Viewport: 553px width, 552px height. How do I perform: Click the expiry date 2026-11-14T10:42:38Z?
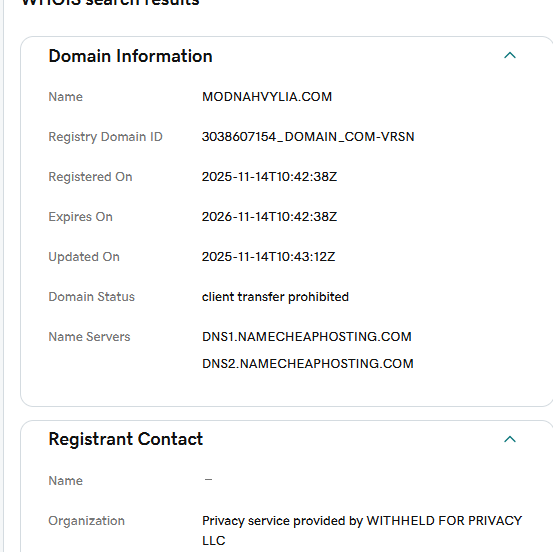(269, 217)
